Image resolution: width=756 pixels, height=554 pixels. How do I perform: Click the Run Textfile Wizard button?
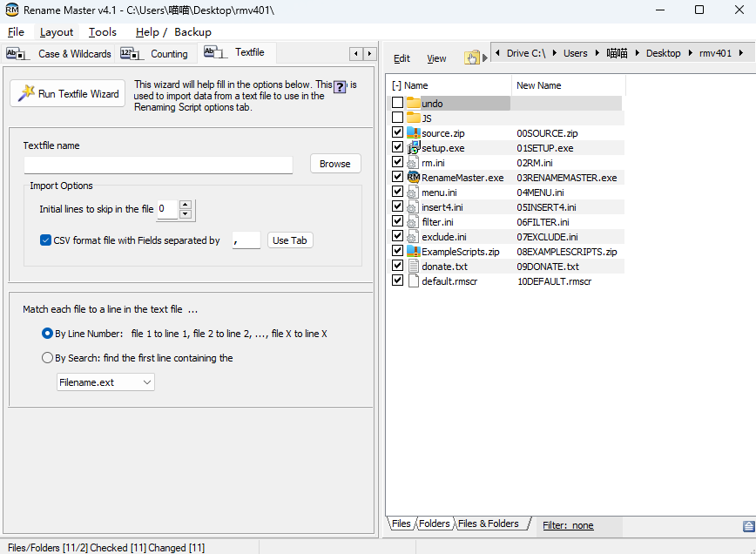(68, 93)
